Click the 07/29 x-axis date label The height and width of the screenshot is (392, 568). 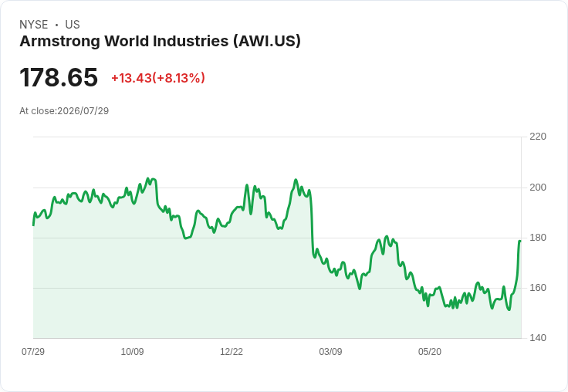coord(33,351)
